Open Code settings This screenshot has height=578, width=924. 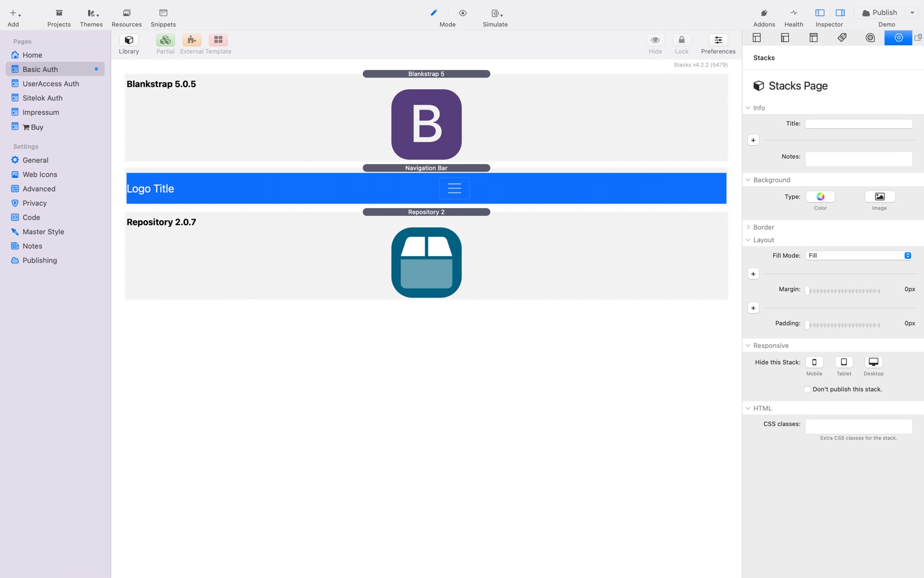click(x=55, y=217)
